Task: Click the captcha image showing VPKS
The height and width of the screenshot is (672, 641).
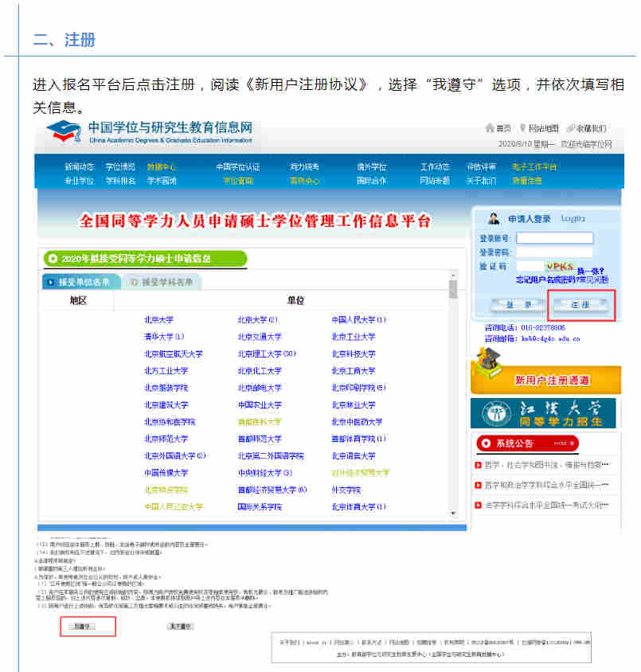Action: point(560,266)
